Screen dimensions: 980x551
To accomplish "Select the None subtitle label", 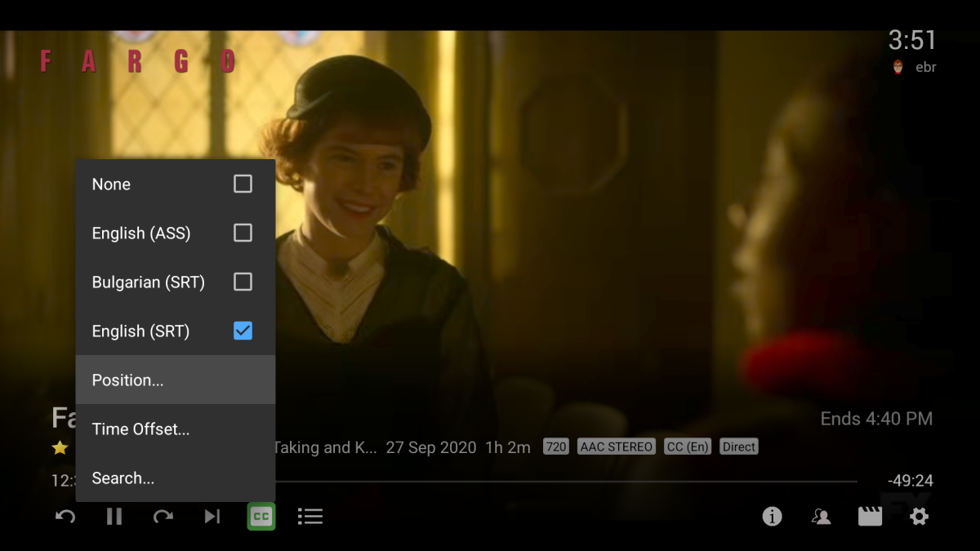I will [x=111, y=184].
